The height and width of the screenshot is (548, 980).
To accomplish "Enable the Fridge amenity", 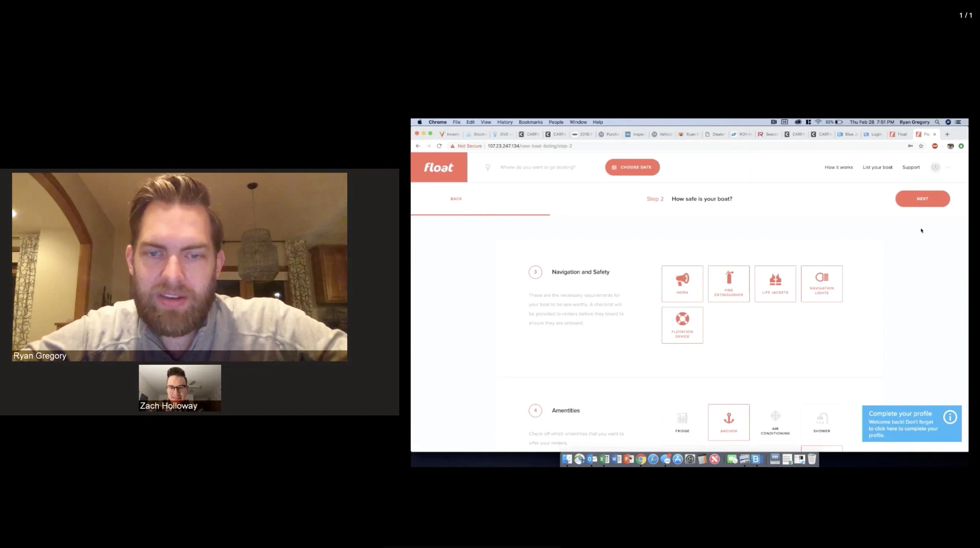I will pyautogui.click(x=682, y=422).
